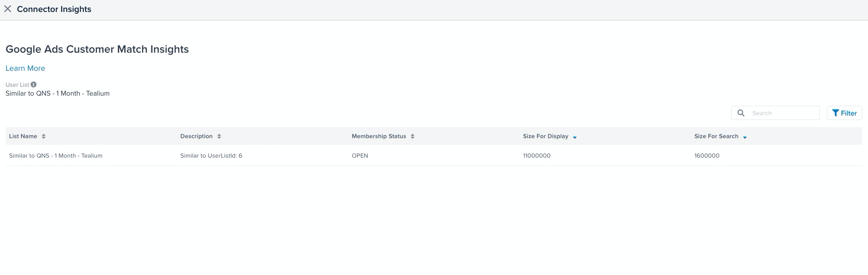The height and width of the screenshot is (275, 868).
Task: Select the Size For Display column header
Action: click(x=545, y=136)
